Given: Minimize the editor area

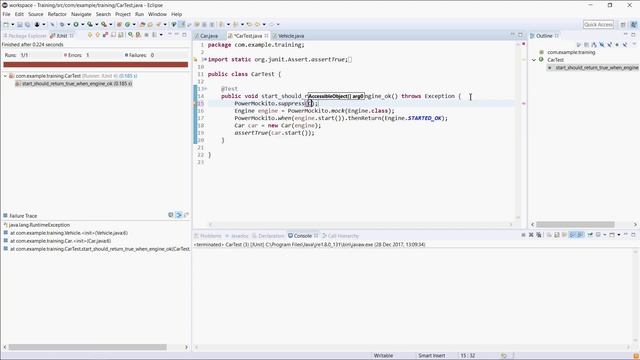Looking at the screenshot, I should click(x=512, y=35).
